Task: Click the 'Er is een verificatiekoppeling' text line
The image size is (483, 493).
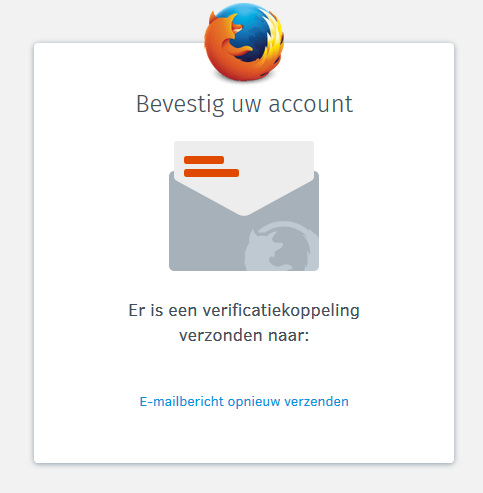Action: coord(244,311)
